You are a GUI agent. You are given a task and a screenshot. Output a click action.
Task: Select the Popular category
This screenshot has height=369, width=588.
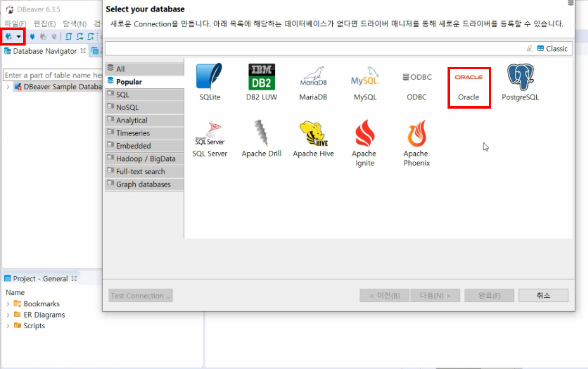click(144, 82)
